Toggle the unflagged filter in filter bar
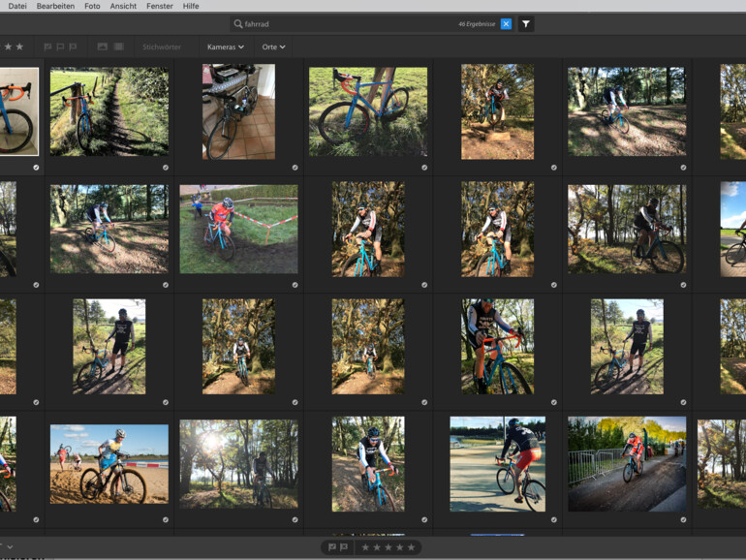The height and width of the screenshot is (560, 746). pos(60,47)
